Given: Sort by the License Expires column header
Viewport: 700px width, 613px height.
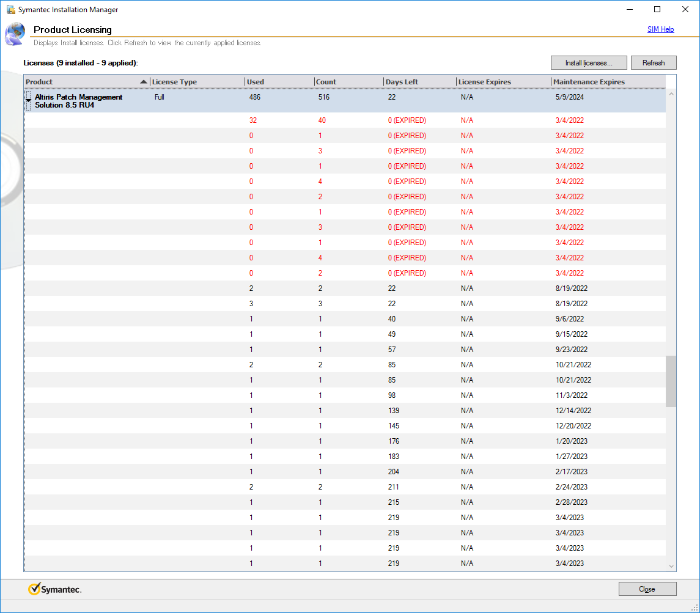Looking at the screenshot, I should click(504, 82).
